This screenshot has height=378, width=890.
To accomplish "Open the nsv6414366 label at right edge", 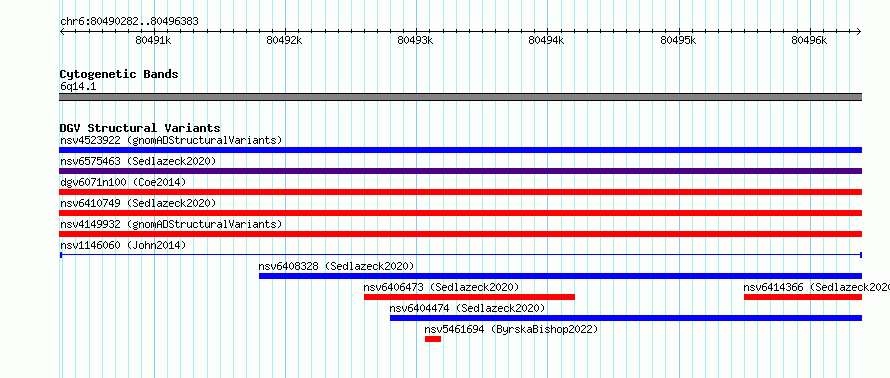I will tap(816, 287).
